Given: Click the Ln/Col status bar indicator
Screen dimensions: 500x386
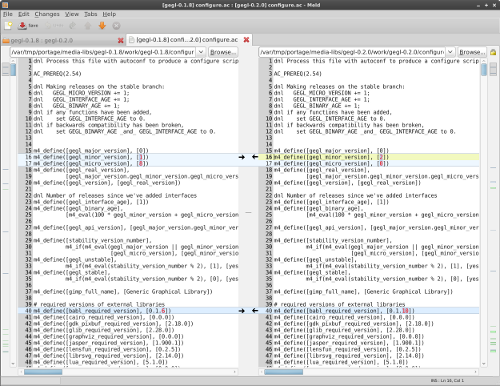Looking at the screenshot, I should (x=447, y=380).
